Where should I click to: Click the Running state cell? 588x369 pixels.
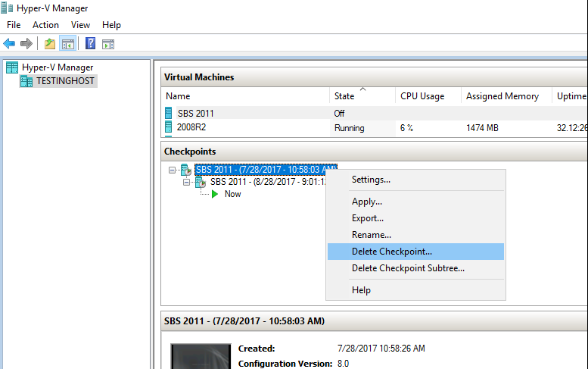(x=349, y=128)
